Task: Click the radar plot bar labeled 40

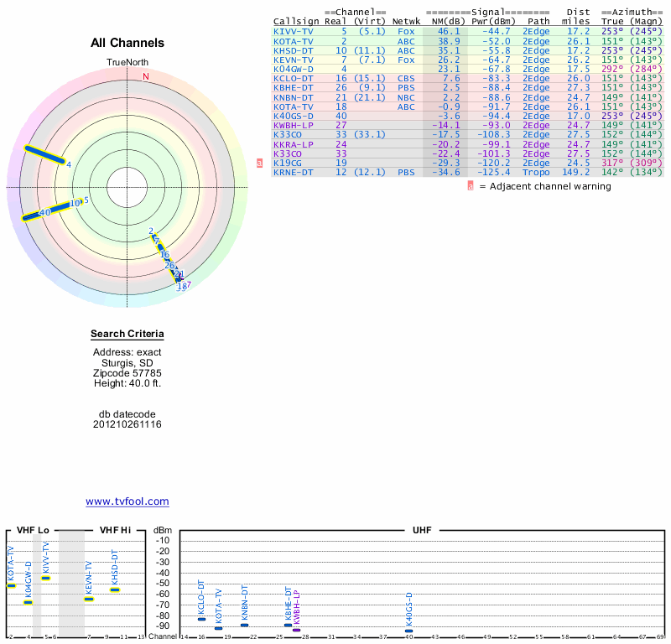Action: pos(47,211)
